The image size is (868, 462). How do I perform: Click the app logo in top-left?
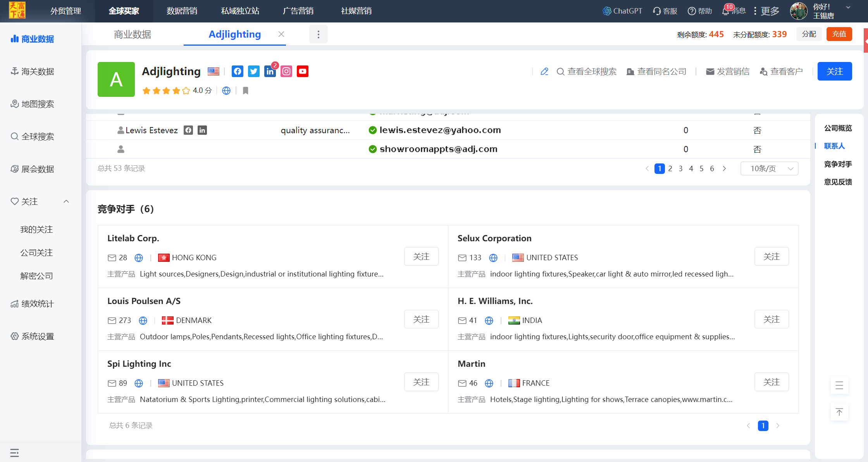point(17,10)
